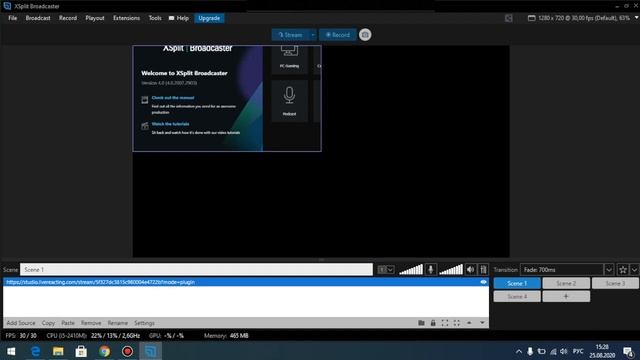
Task: Lock the selected source with padlock
Action: tap(433, 323)
